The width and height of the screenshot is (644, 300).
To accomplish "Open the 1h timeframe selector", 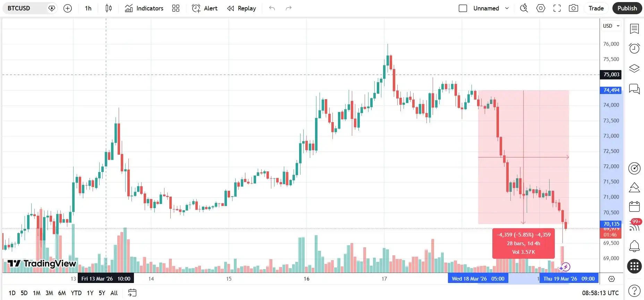I will pyautogui.click(x=88, y=8).
